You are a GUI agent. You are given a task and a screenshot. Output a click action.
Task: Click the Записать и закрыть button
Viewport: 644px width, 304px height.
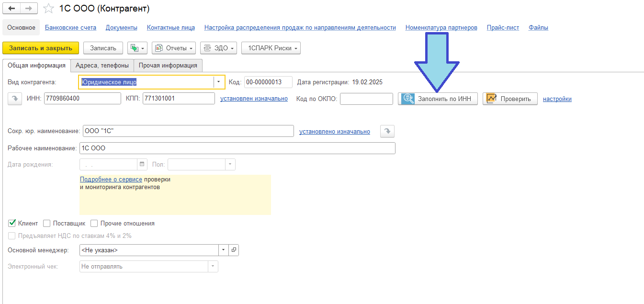pyautogui.click(x=41, y=48)
